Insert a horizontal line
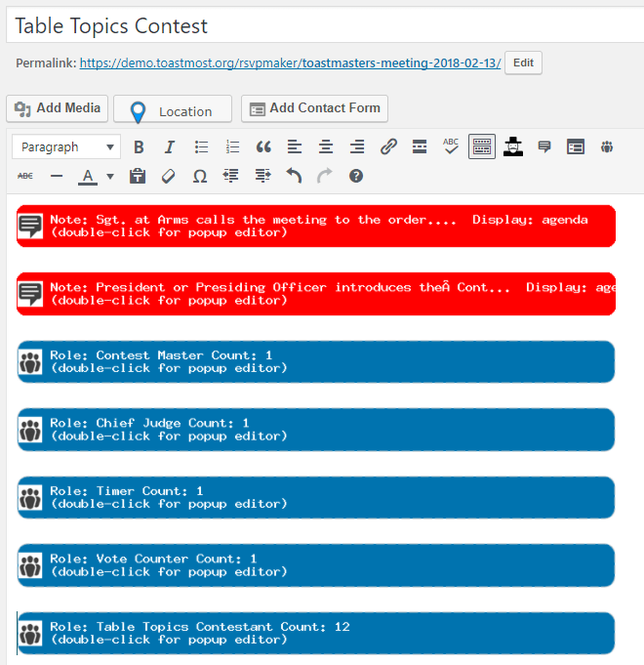 click(57, 176)
